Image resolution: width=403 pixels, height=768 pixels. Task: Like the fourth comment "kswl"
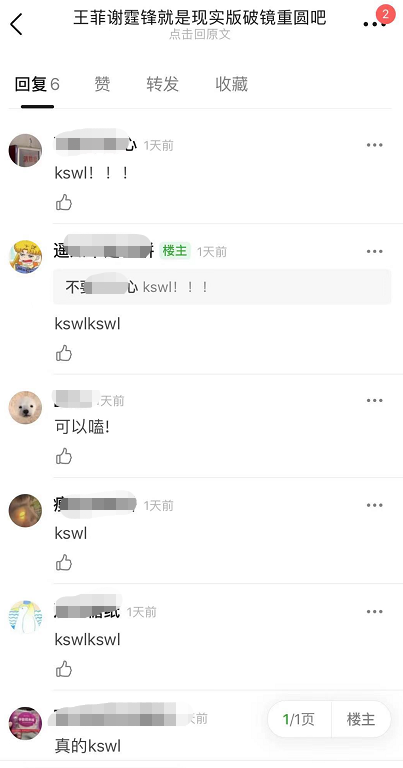64,562
